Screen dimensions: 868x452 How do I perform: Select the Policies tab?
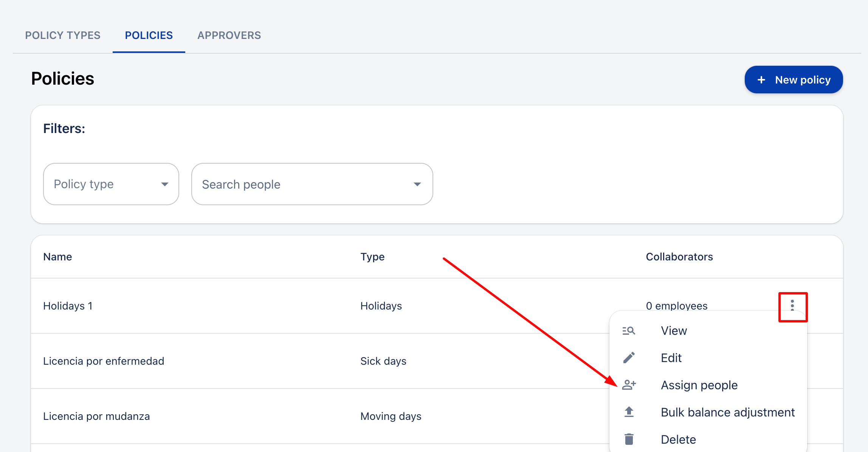(149, 35)
